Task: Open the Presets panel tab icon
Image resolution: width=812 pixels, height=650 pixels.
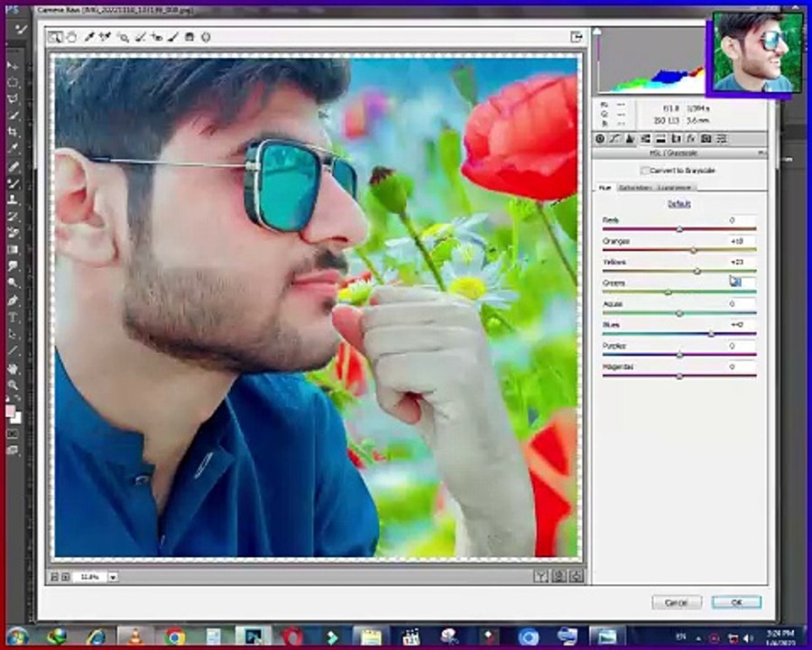Action: point(721,138)
